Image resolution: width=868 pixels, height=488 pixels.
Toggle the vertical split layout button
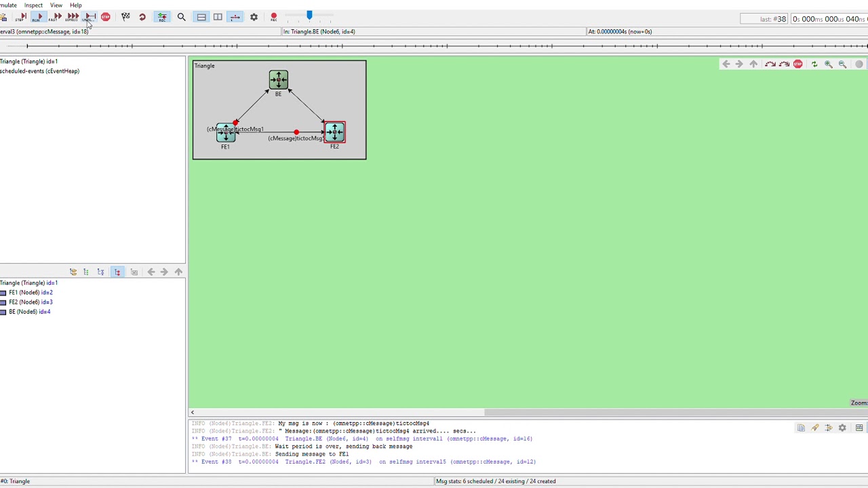tap(218, 17)
